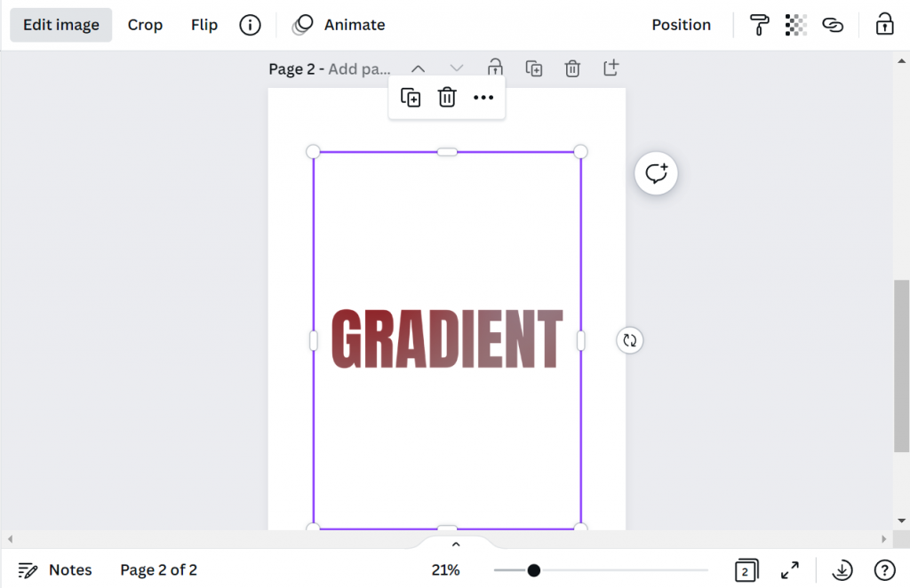Download the design
Image resolution: width=910 pixels, height=588 pixels.
(842, 569)
